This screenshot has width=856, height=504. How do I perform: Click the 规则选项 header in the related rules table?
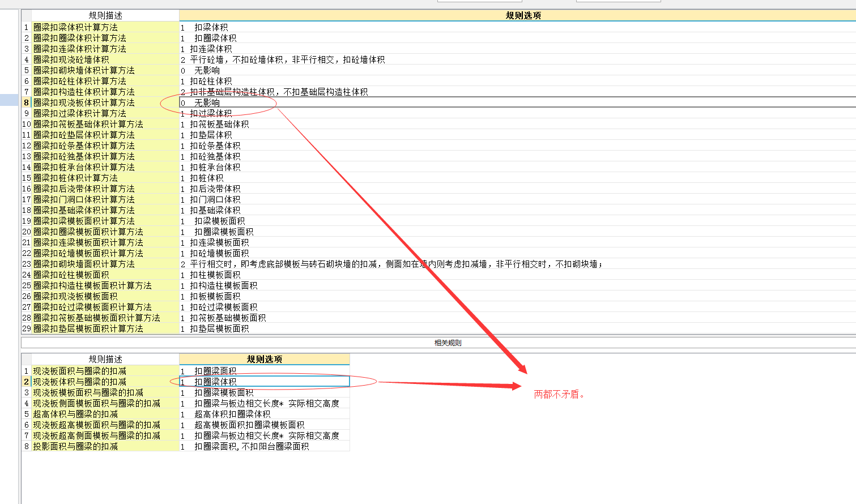point(265,359)
